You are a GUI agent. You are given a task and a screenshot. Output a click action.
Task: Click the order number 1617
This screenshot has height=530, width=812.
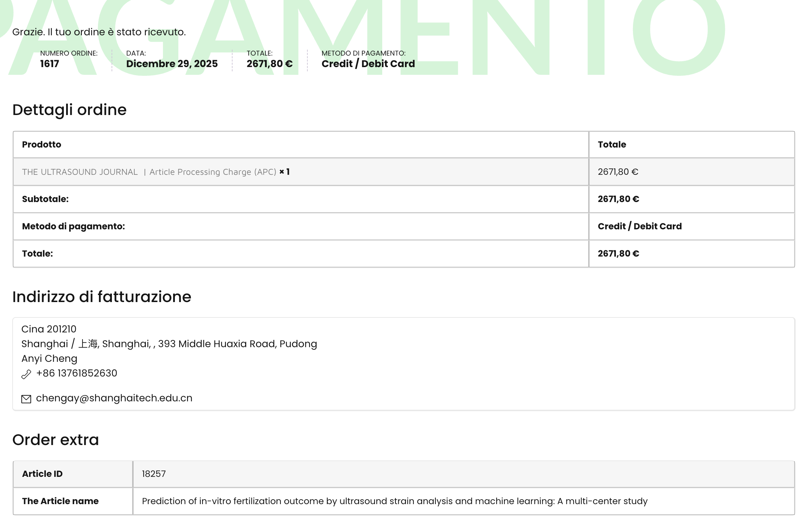tap(49, 64)
